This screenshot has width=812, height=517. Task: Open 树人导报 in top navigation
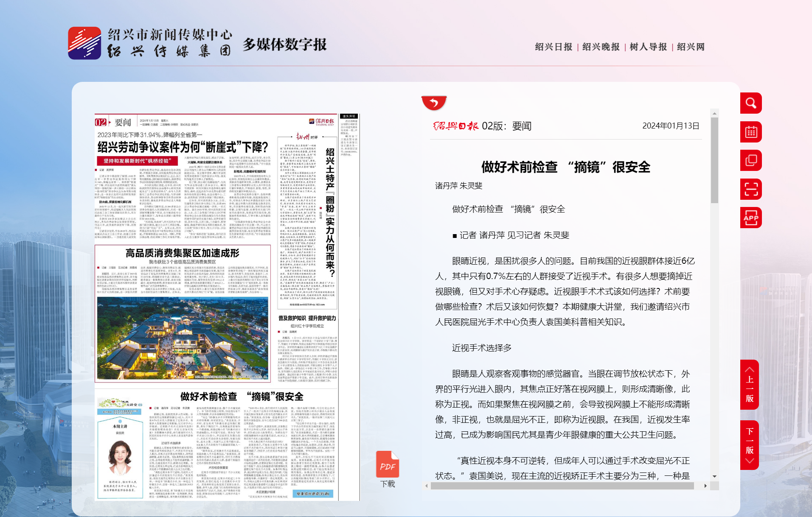click(648, 47)
